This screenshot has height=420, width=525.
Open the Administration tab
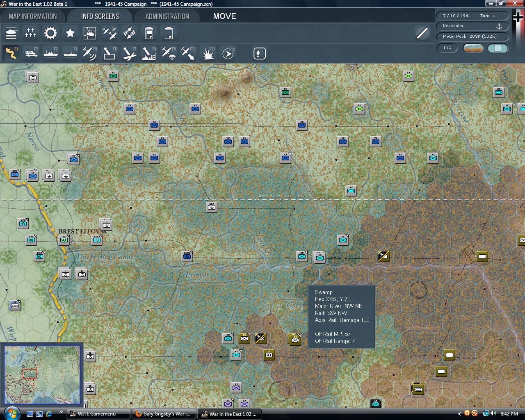coord(167,16)
